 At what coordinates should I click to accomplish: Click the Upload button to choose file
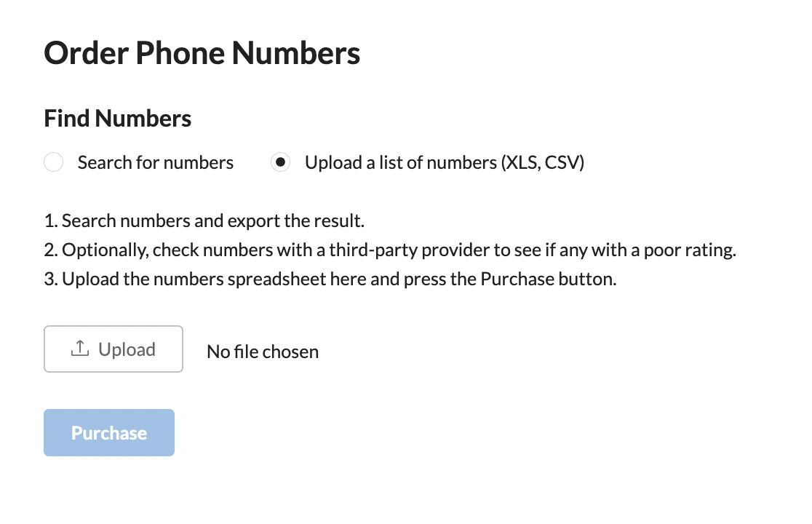tap(114, 349)
